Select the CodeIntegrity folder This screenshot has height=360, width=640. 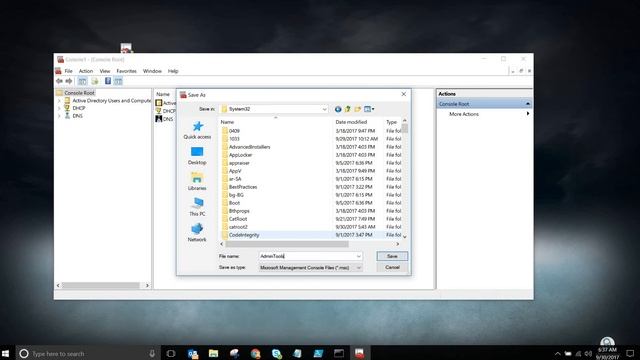(x=244, y=235)
